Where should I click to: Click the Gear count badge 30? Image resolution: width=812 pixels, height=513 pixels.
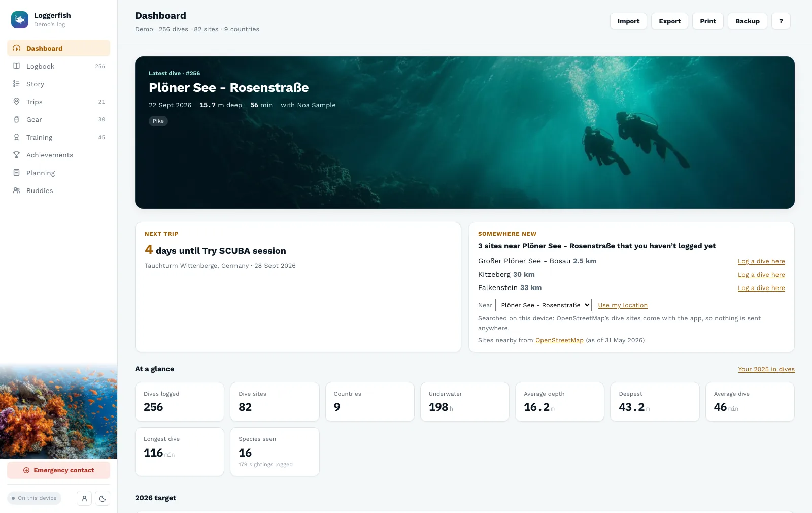click(101, 120)
